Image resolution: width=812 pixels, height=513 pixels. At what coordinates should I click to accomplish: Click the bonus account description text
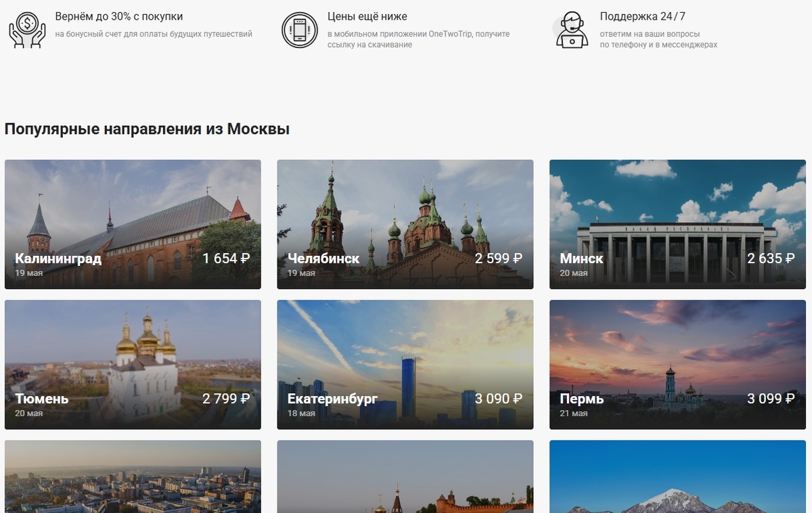[154, 34]
